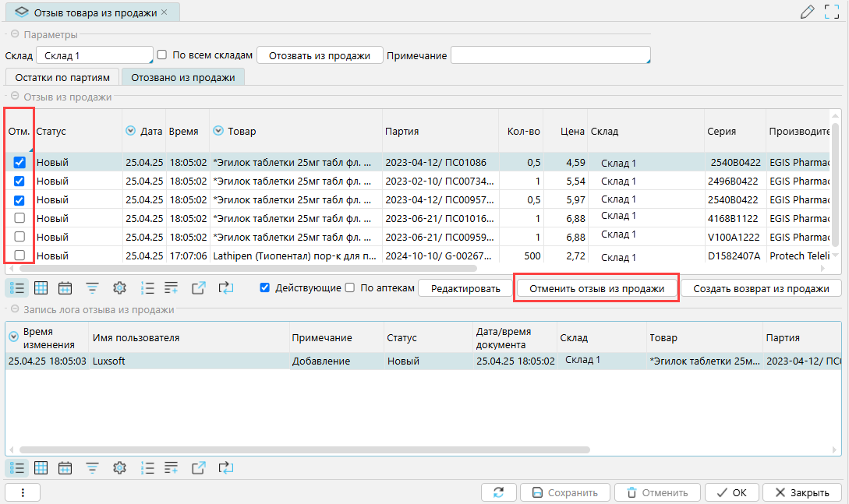The image size is (849, 504).
Task: Toggle fullscreen mode with the corner-brackets icon
Action: 832,12
